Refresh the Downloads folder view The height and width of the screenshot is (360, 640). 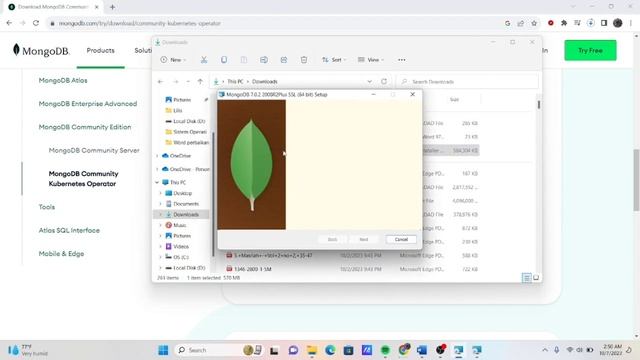[384, 82]
